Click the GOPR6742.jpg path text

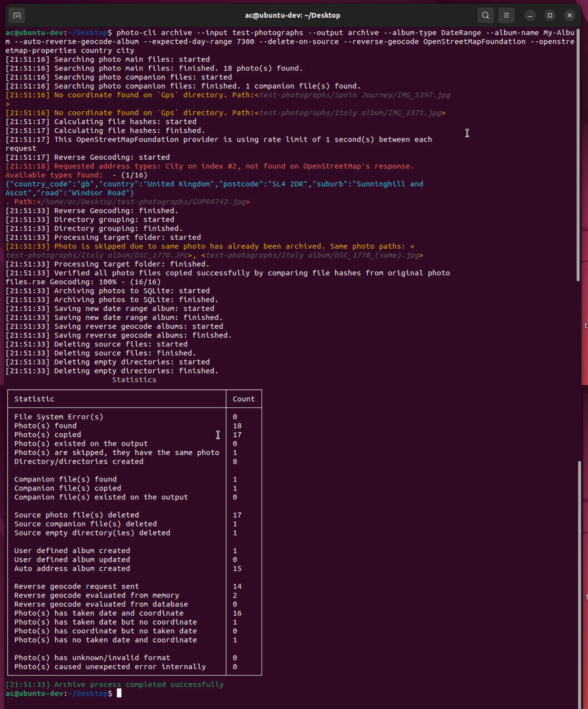coord(143,202)
